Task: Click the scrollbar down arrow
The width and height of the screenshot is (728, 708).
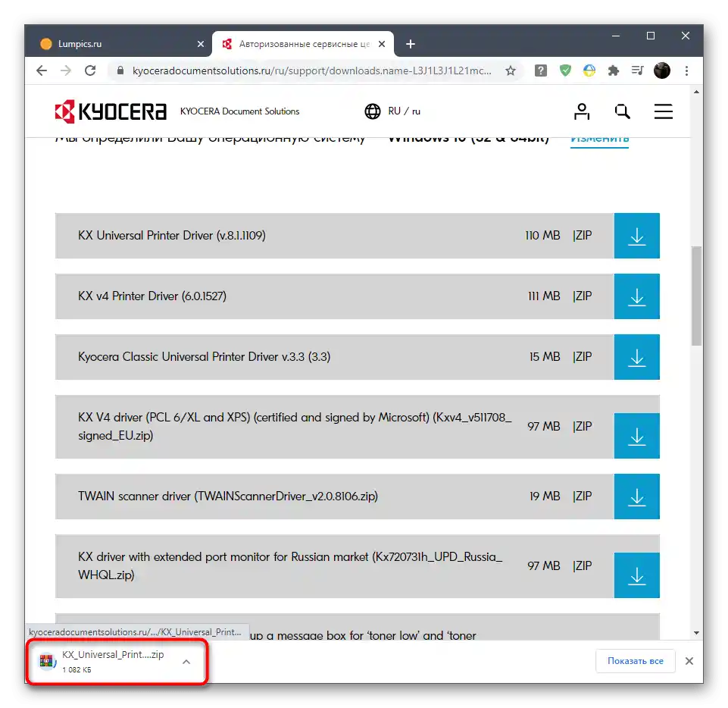Action: pos(696,633)
